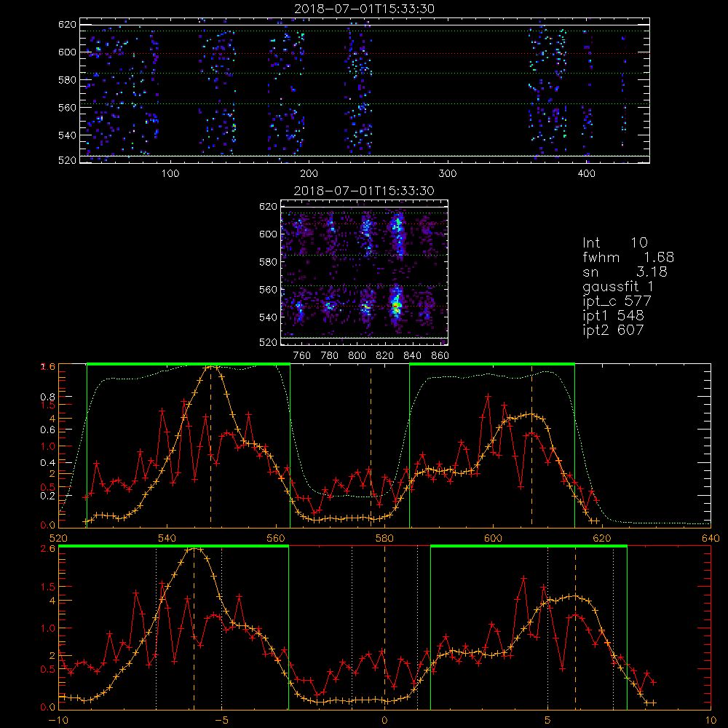Image resolution: width=728 pixels, height=728 pixels.
Task: Click the 780 tick label under the middle image
Action: (330, 356)
